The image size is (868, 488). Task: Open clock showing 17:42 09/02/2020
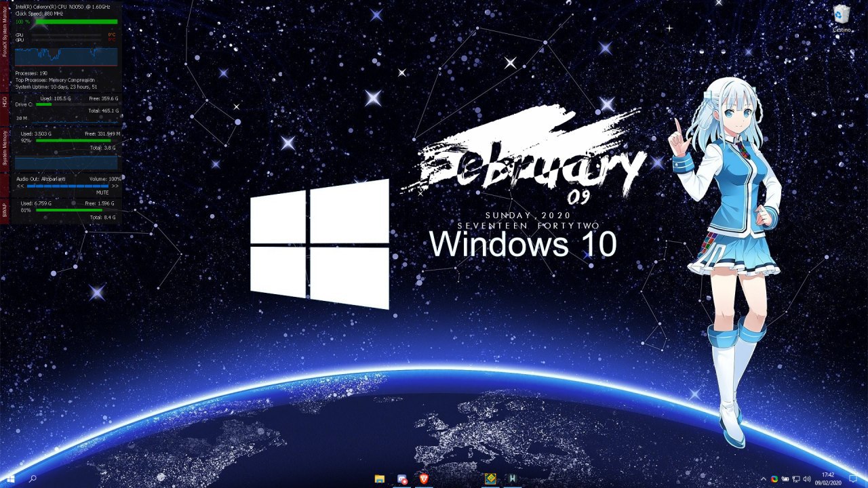coord(828,479)
